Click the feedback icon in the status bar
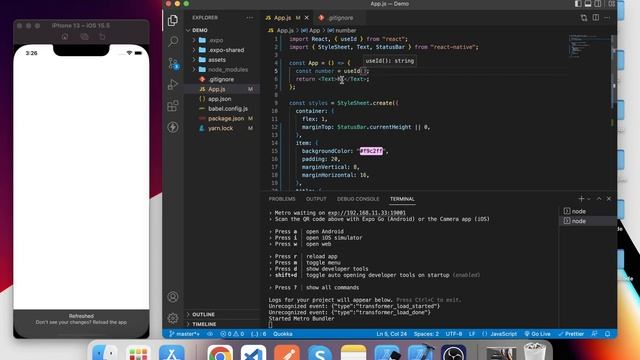Screen dimensions: 640x360 point(594,334)
